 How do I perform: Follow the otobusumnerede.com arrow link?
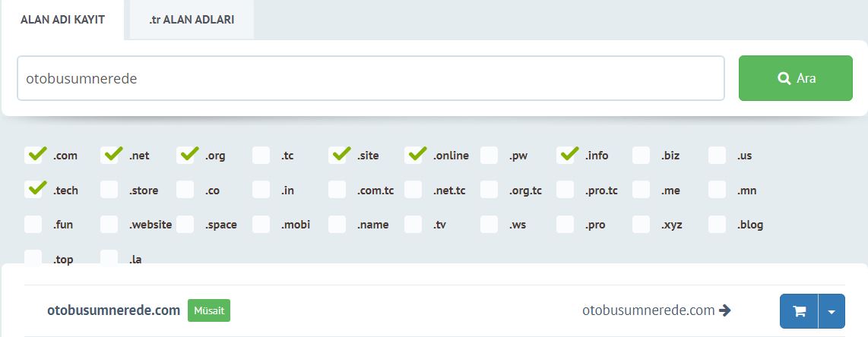(657, 310)
